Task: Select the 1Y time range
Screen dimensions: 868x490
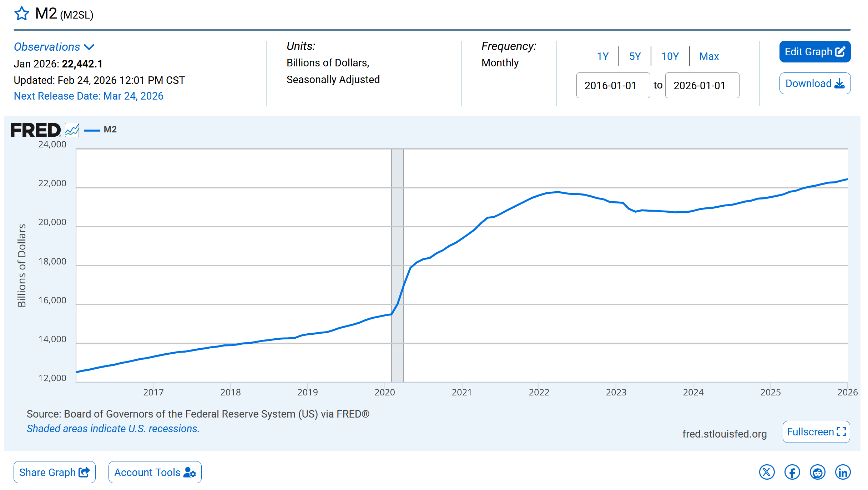Action: pos(602,56)
